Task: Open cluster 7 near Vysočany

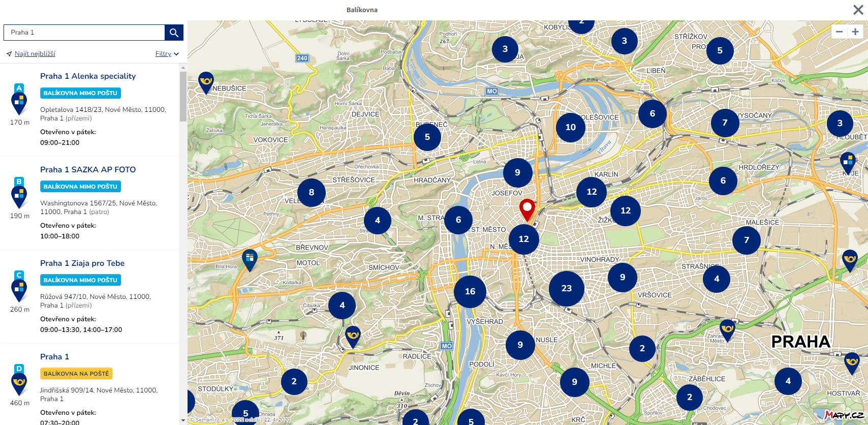Action: point(725,123)
